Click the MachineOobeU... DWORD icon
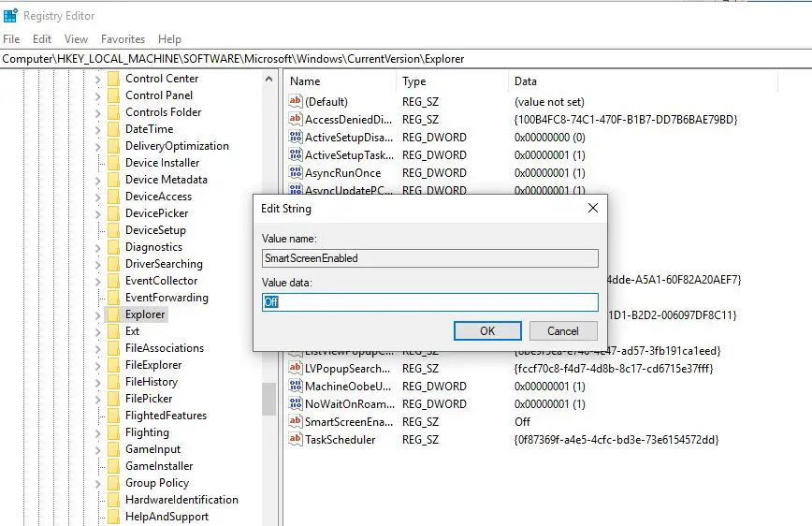Viewport: 812px width, 526px height. 296,386
